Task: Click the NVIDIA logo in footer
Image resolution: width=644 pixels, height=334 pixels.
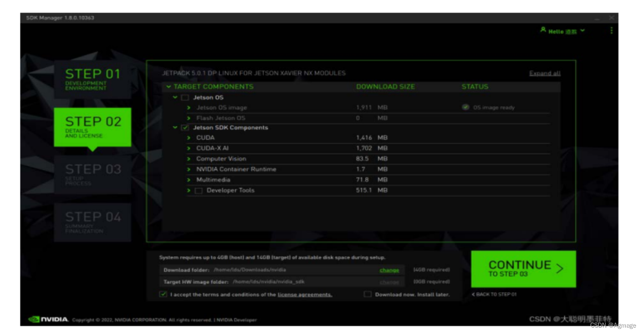Action: [x=48, y=320]
